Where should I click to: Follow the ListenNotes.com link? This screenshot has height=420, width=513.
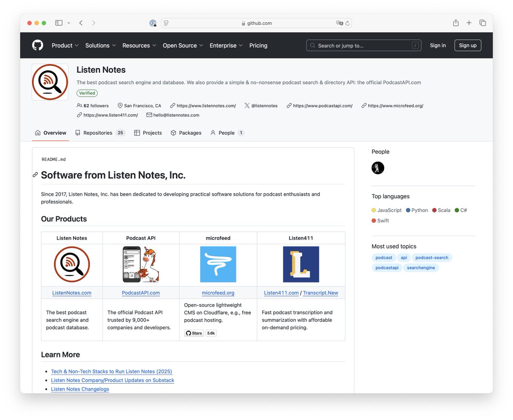point(72,293)
